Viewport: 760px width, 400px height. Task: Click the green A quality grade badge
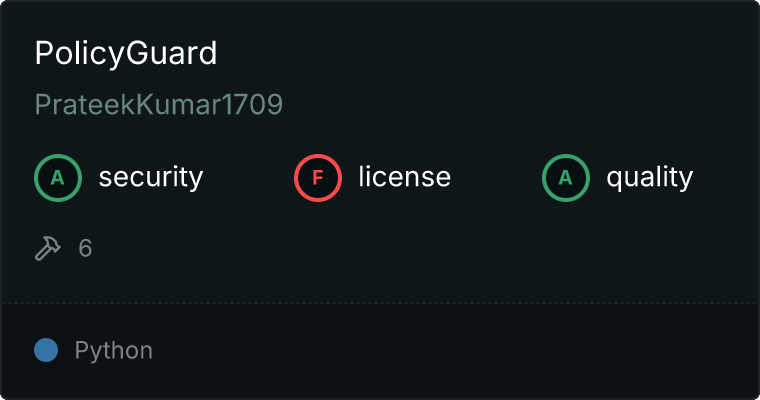[566, 178]
